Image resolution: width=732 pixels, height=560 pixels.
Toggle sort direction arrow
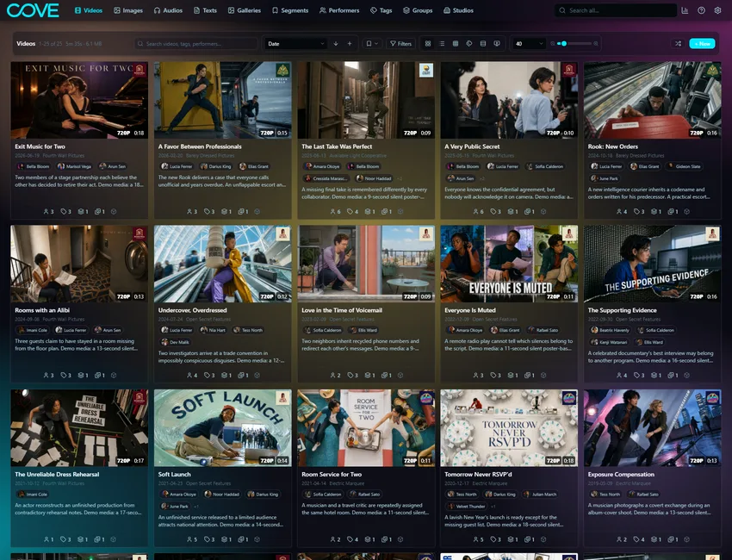pos(336,43)
